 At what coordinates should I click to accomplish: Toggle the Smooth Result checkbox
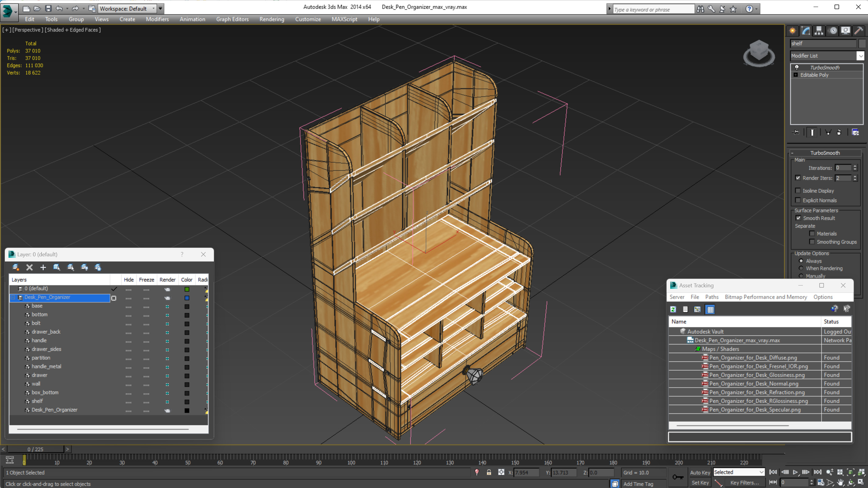(x=798, y=218)
